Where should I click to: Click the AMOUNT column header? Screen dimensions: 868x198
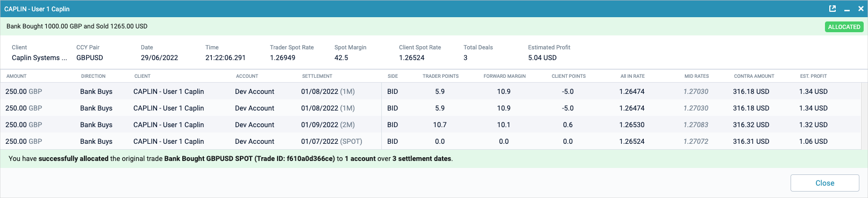point(17,76)
